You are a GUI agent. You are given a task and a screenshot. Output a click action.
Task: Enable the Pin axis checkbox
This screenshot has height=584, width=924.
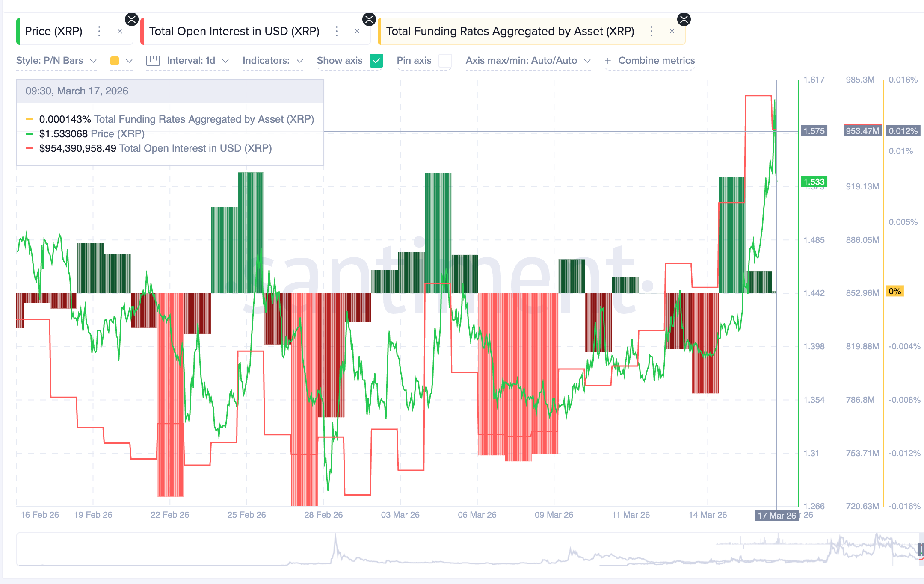pyautogui.click(x=445, y=61)
